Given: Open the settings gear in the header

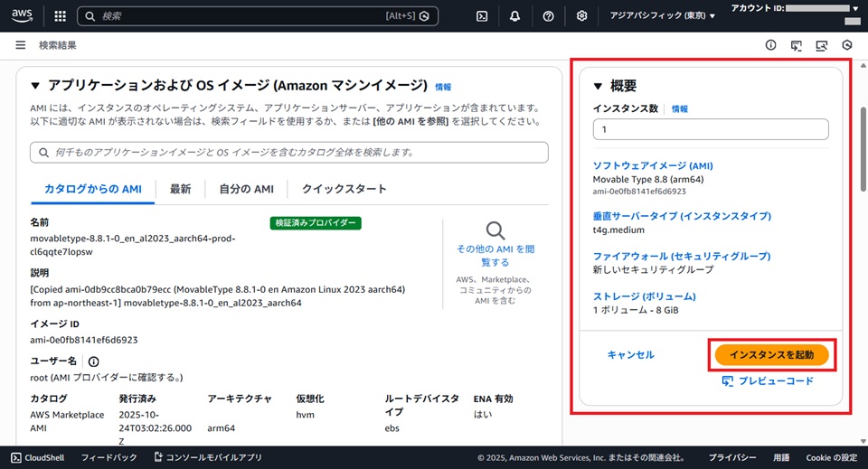Looking at the screenshot, I should 581,16.
